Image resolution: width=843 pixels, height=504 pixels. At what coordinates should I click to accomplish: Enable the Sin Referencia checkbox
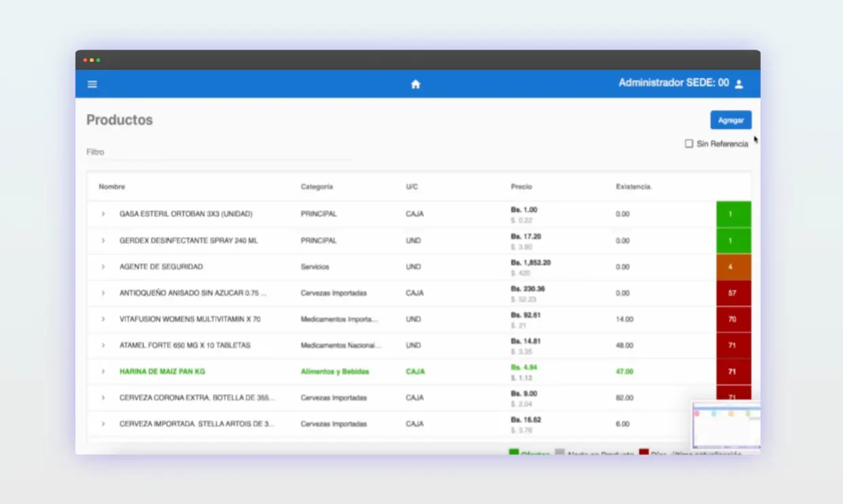tap(689, 144)
